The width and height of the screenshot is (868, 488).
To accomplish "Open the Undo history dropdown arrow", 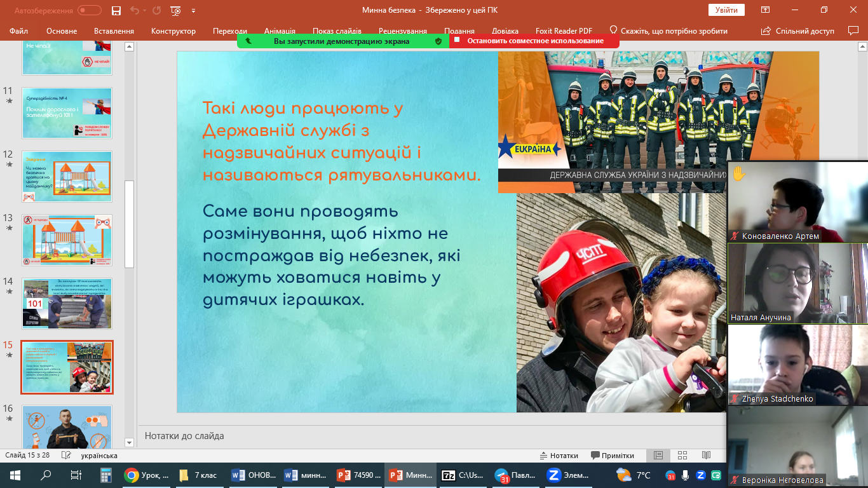I will [144, 10].
